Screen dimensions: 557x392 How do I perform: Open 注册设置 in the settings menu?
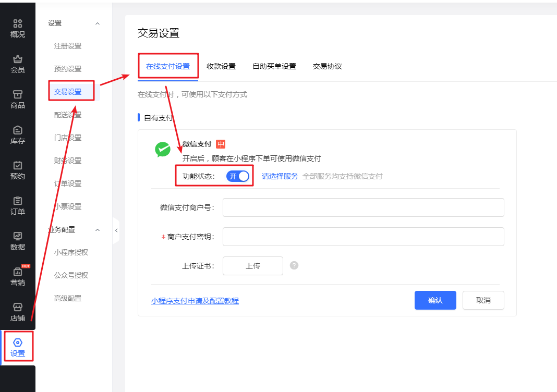(67, 46)
